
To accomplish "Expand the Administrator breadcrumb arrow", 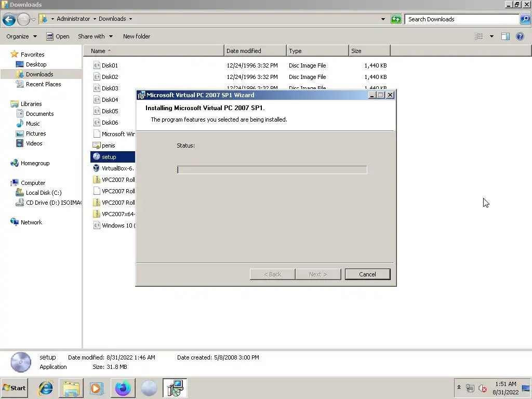I will [x=95, y=19].
